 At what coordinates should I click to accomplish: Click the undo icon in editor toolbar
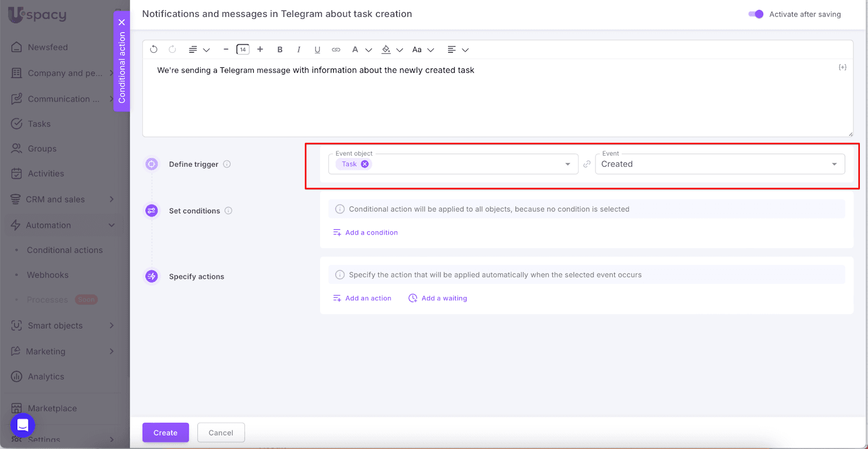[x=154, y=49]
